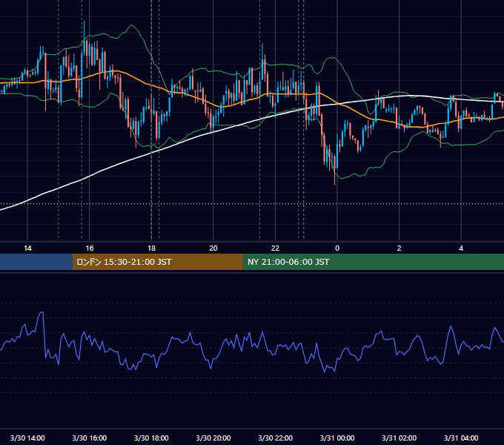This screenshot has height=445, width=504.
Task: Click the 3/30 20:00 time label
Action: 213,438
